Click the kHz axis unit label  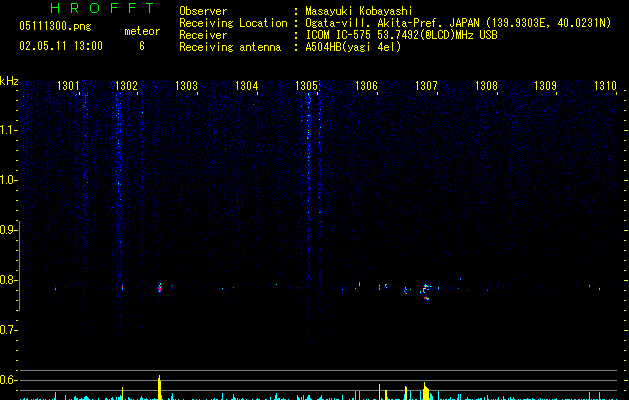tap(9, 81)
